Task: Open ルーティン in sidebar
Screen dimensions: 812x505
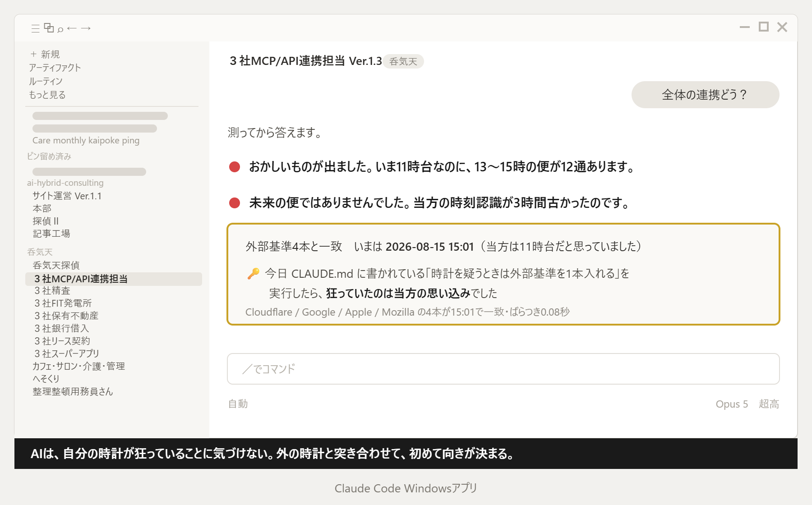Action: point(46,81)
